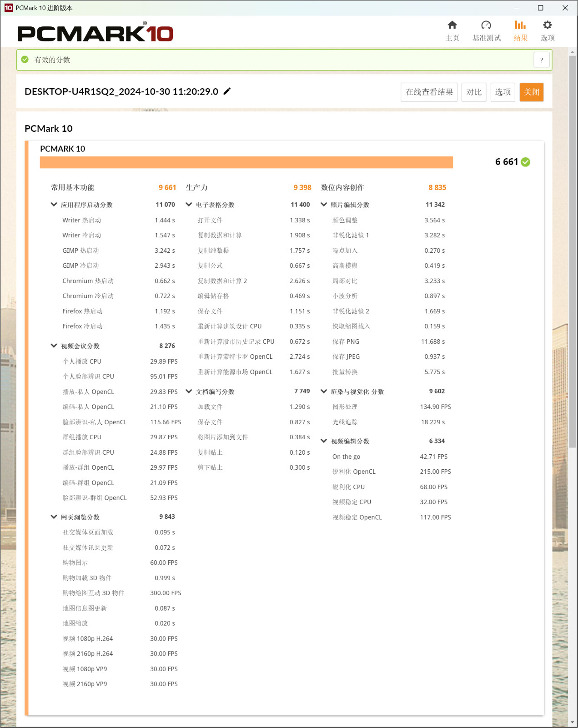
Task: Click pencil icon to rename result
Action: coord(227,91)
